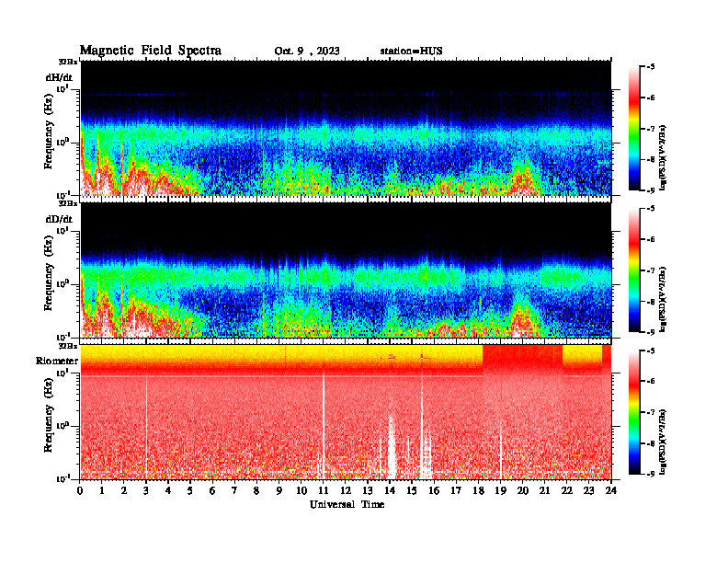Click hour "16" on the Universal Time axis
The height and width of the screenshot is (563, 728).
(434, 490)
